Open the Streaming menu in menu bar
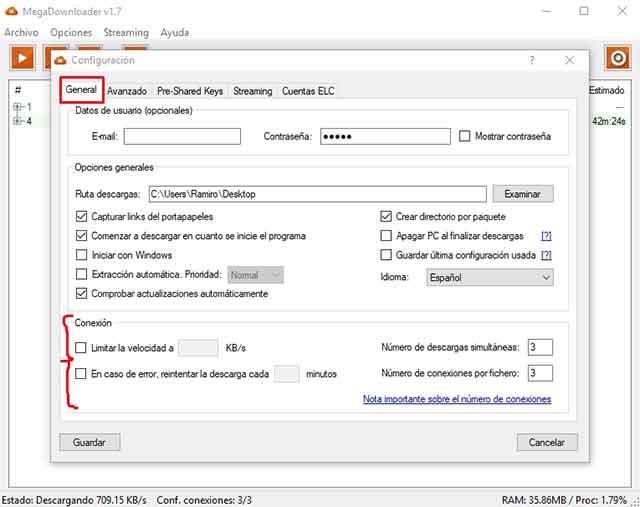Viewport: 640px width, 507px height. tap(126, 32)
